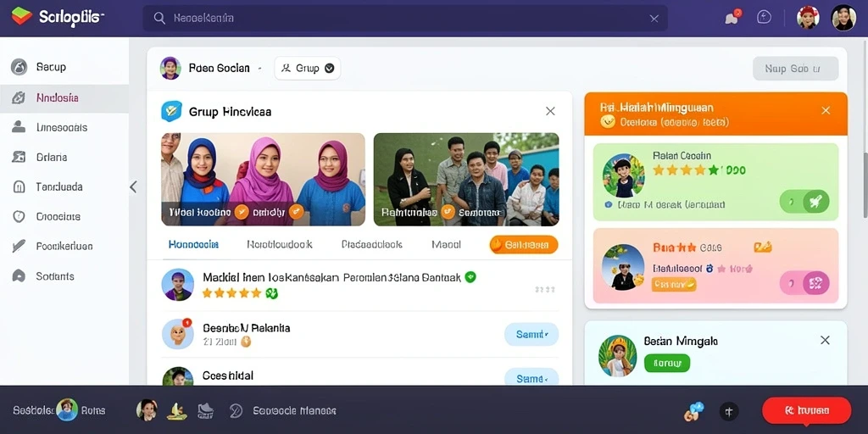
Task: Click the Scrloptils logo icon
Action: (x=21, y=17)
